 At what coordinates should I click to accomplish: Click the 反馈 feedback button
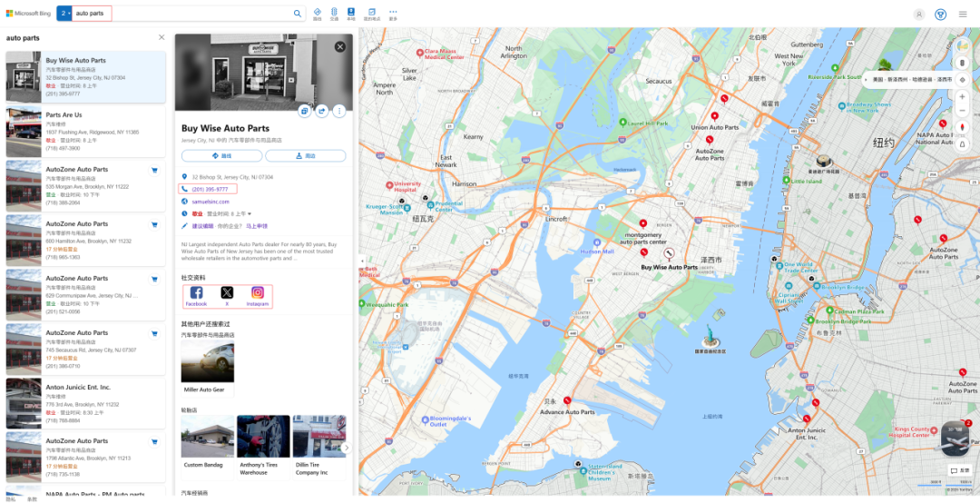coord(960,469)
